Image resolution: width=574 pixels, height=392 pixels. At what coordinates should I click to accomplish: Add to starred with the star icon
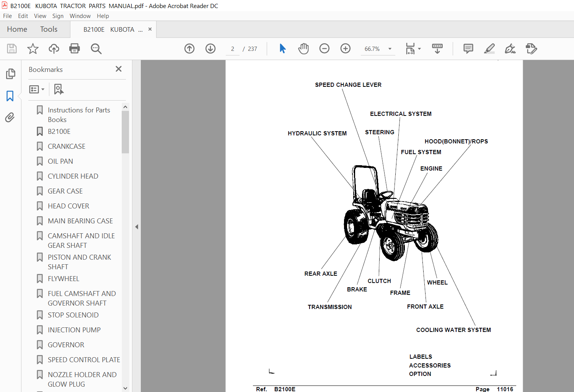(33, 49)
